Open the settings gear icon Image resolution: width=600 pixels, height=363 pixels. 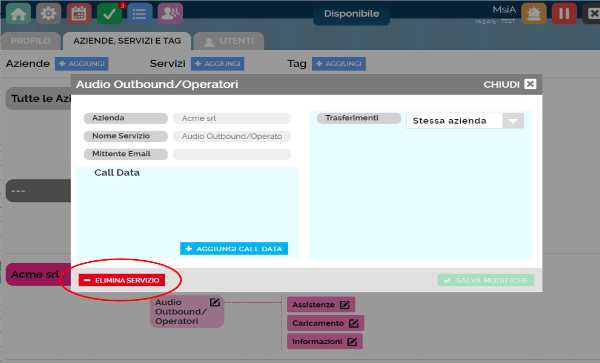pos(49,14)
